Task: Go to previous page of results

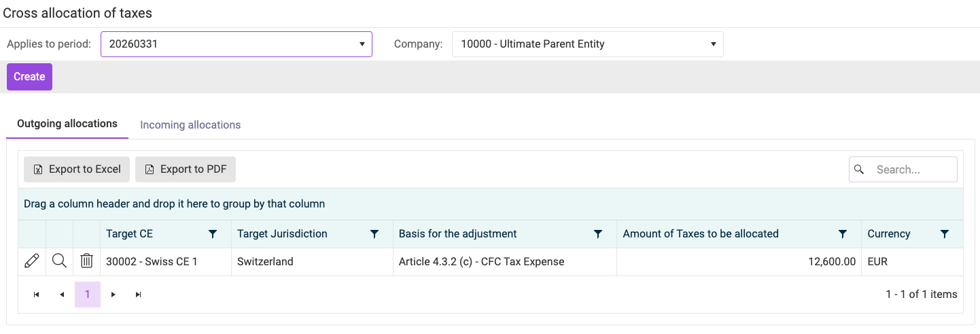Action: pyautogui.click(x=62, y=295)
